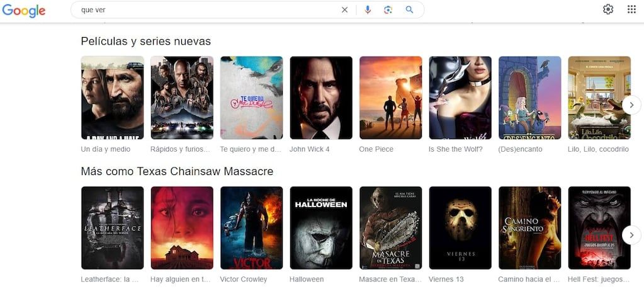Viewport: 644px width, 294px height.
Task: Click the 'John Wick 4' title
Action: coord(309,149)
